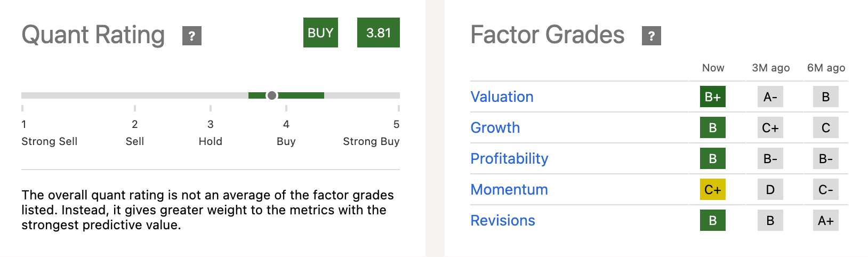
Task: Click the quant rating slider marker
Action: click(x=272, y=95)
